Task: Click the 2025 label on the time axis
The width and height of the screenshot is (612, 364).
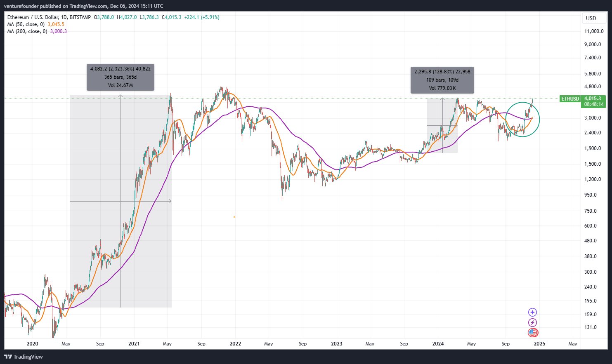Action: click(539, 344)
